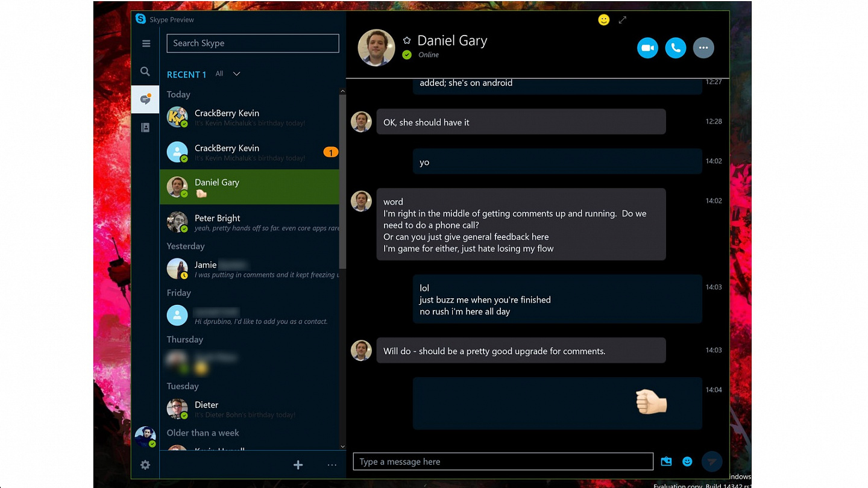The width and height of the screenshot is (868, 488).
Task: Click the 'Will do - should be' message
Action: 521,351
